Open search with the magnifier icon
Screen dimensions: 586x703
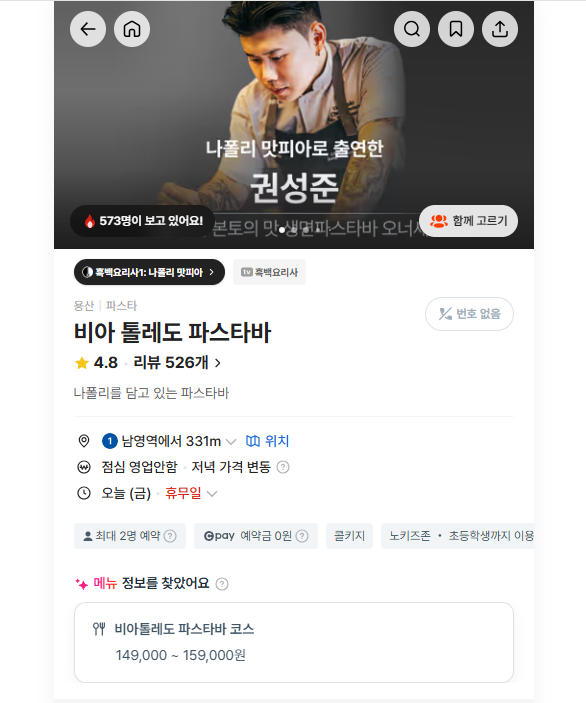pyautogui.click(x=412, y=29)
